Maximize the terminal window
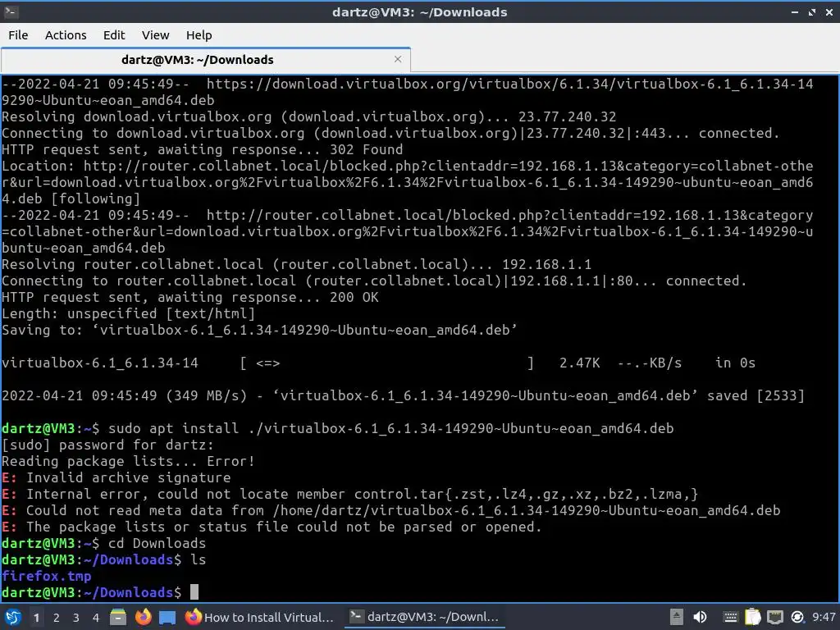 click(x=812, y=11)
